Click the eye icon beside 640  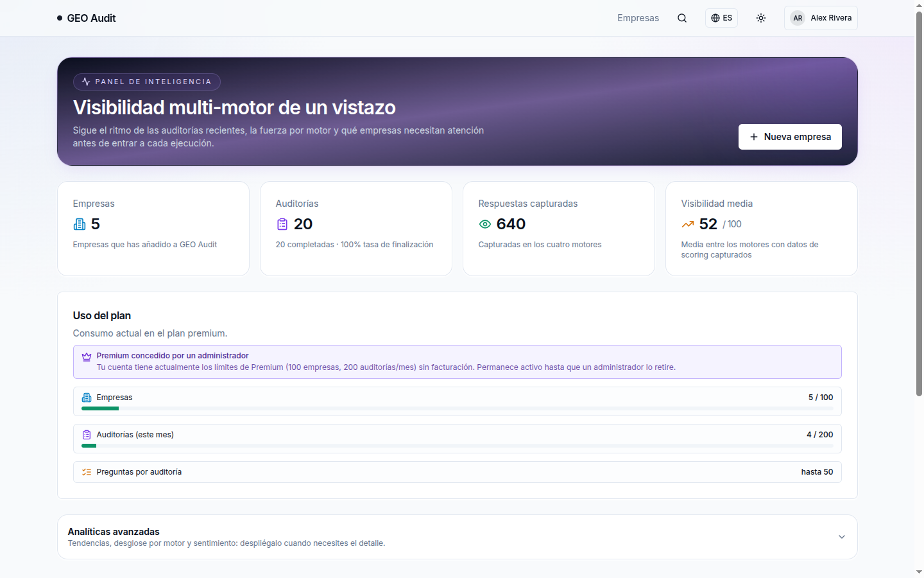tap(485, 224)
